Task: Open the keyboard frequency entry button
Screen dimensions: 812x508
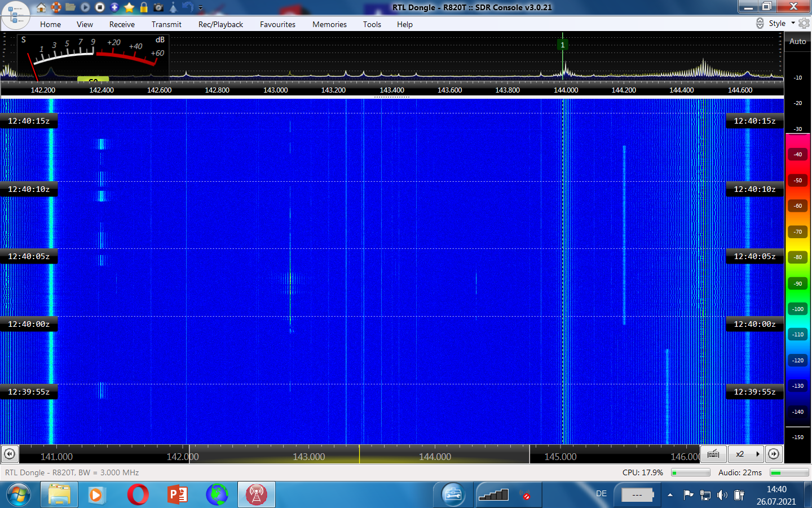Action: pyautogui.click(x=713, y=454)
